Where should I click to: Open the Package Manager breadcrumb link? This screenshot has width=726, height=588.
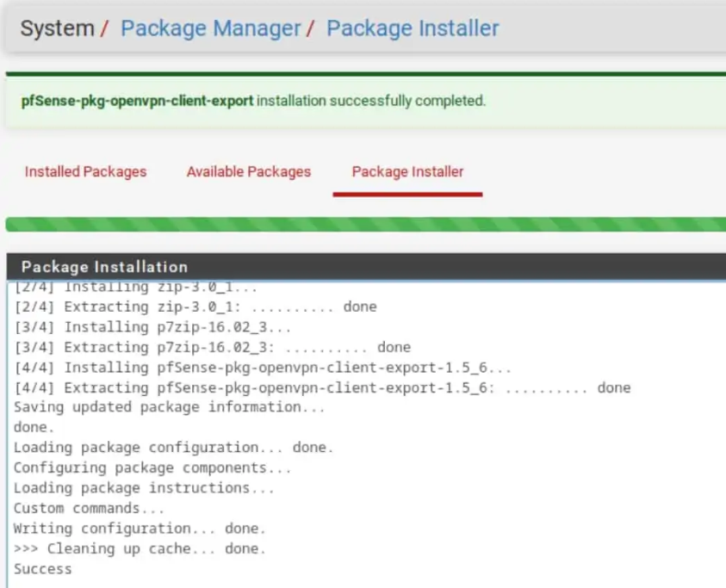click(211, 28)
